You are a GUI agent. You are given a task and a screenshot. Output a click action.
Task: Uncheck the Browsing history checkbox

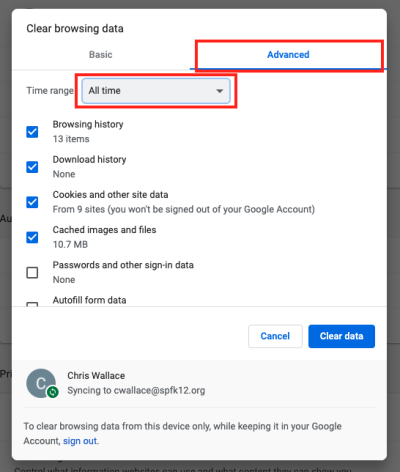point(32,132)
